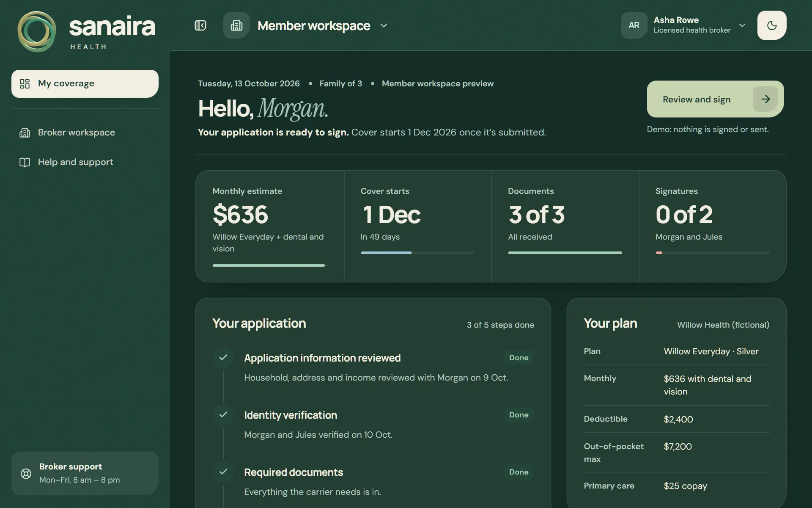The image size is (812, 508).
Task: Click the arrow icon on Review and sign
Action: click(x=765, y=99)
